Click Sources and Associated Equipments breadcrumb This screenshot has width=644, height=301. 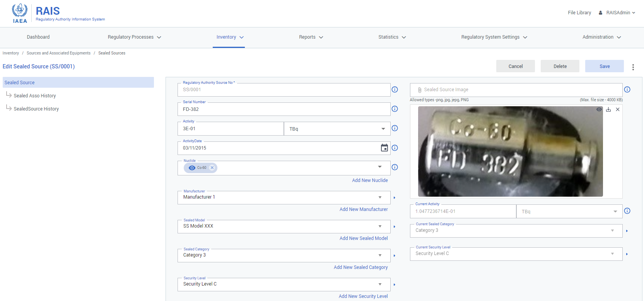[58, 53]
